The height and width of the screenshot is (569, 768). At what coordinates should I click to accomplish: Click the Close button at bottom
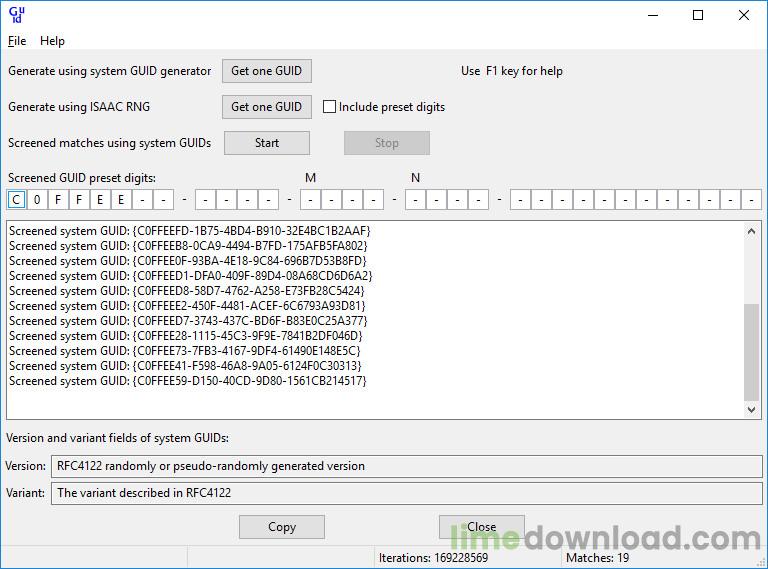coord(481,527)
